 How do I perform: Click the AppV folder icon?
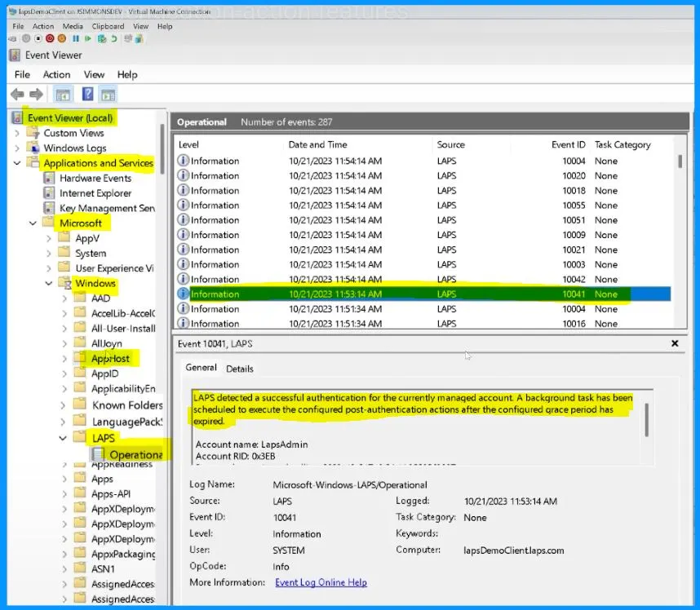click(64, 237)
